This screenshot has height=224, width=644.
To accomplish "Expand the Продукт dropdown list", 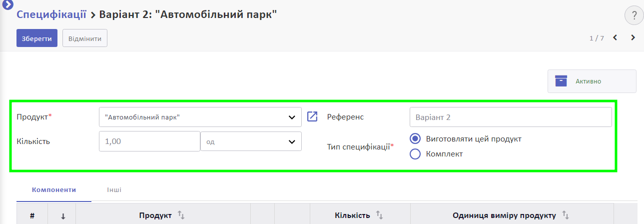I will (292, 117).
